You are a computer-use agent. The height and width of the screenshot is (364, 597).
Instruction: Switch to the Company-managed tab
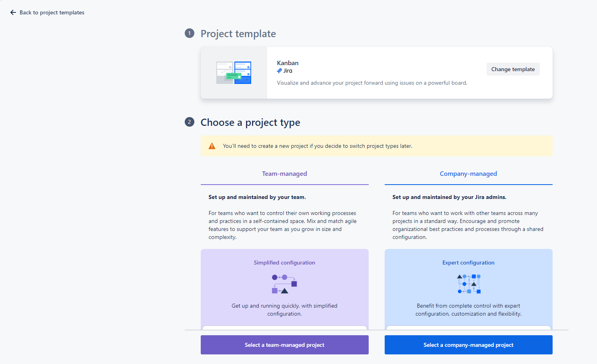468,173
